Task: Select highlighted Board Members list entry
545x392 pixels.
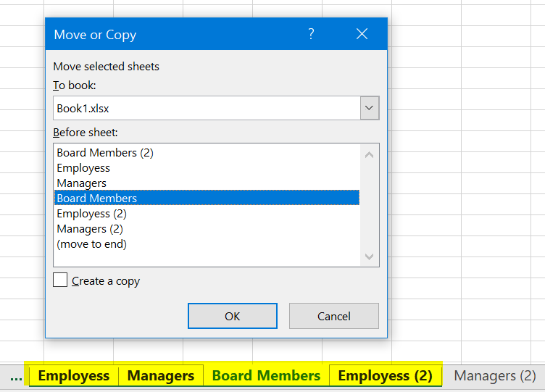Action: (96, 199)
